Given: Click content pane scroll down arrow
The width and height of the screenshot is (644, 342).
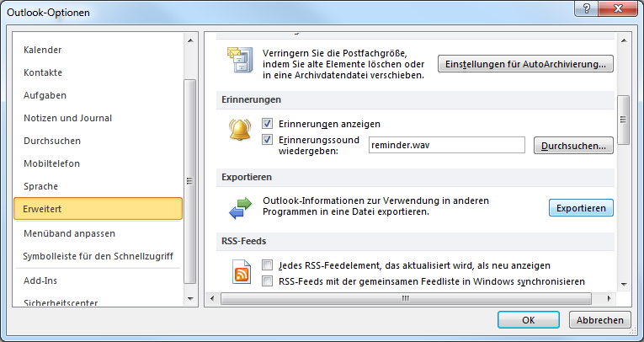Looking at the screenshot, I should [x=624, y=285].
